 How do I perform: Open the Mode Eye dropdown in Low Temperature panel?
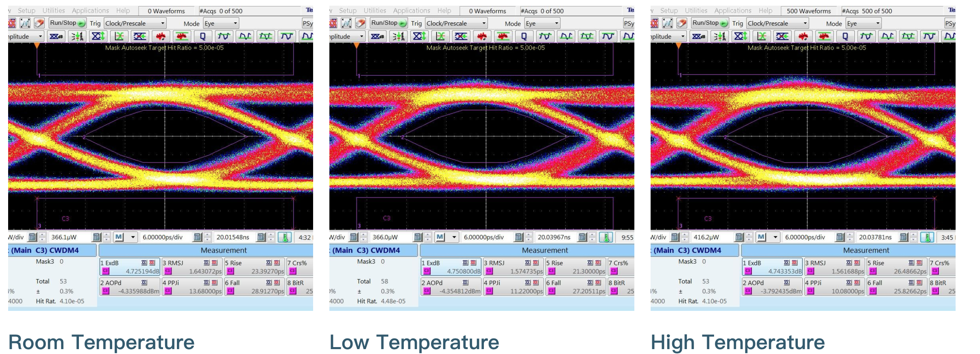(x=542, y=23)
